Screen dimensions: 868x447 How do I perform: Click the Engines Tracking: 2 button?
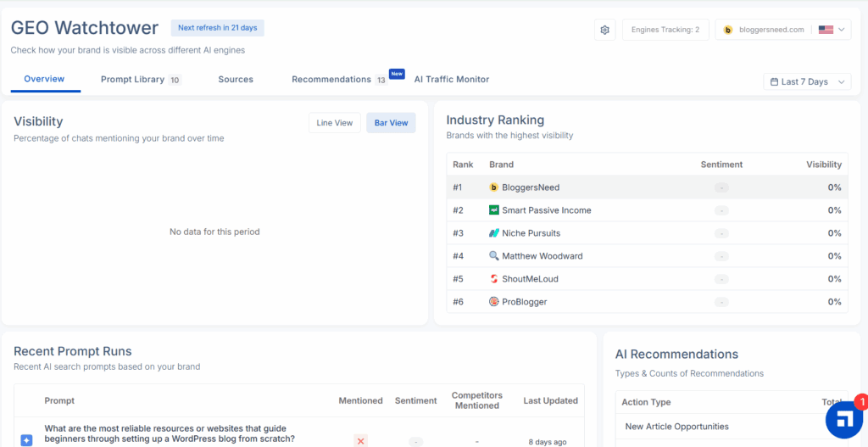point(665,30)
